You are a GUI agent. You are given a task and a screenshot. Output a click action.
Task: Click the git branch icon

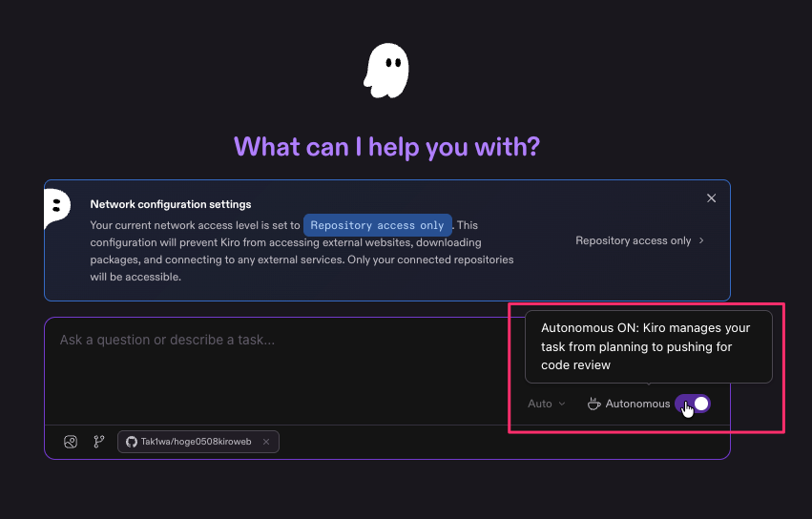[x=98, y=442]
